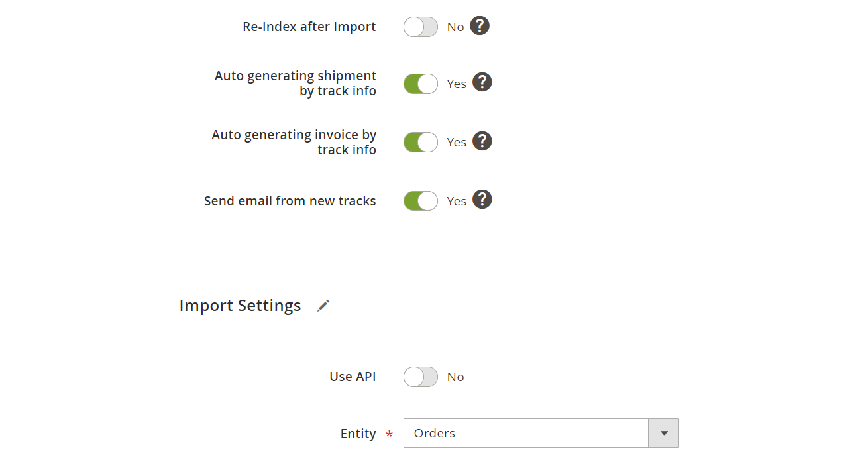868x464 pixels.
Task: Disable the Send email from new tracks switch
Action: [x=421, y=201]
